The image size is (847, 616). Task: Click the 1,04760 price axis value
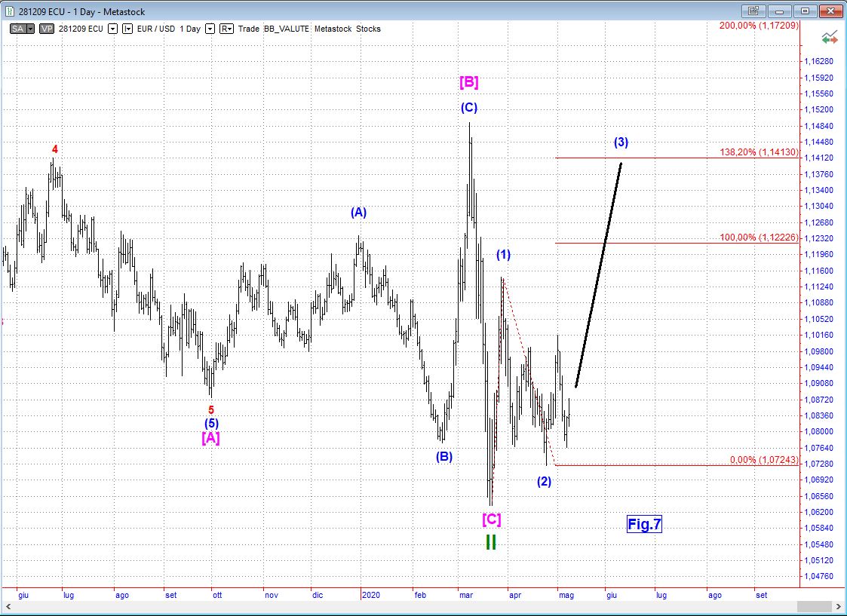coord(818,577)
